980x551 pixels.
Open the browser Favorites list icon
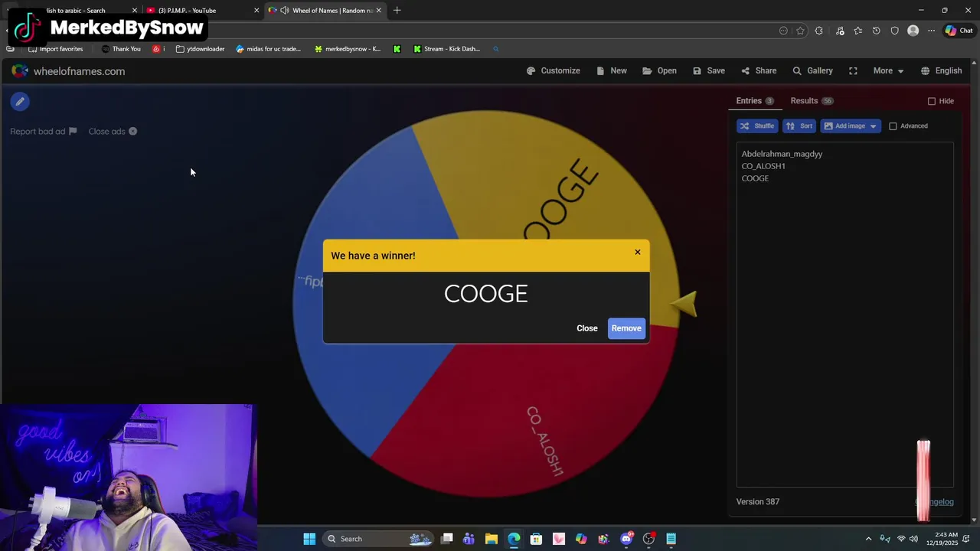coord(857,31)
